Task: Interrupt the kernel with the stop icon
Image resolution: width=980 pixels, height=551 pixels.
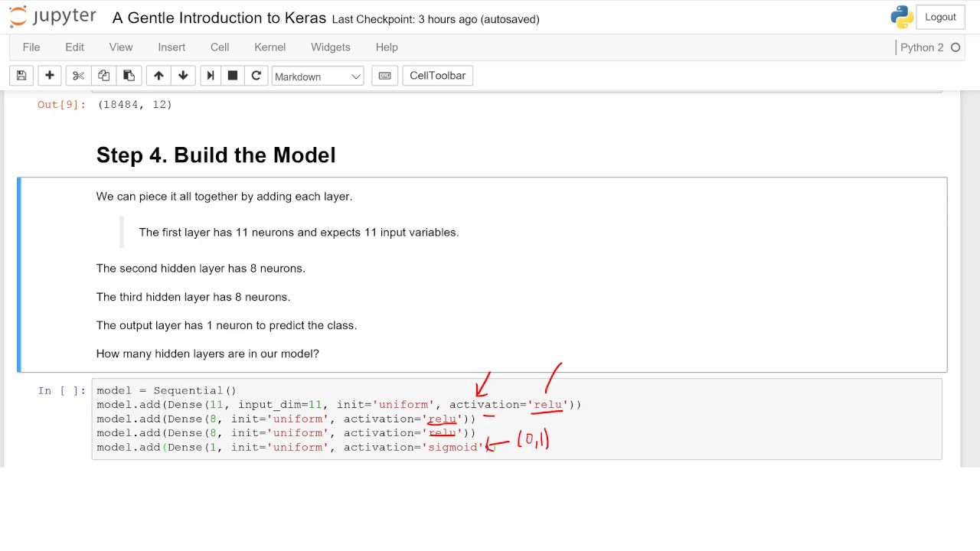Action: (233, 76)
